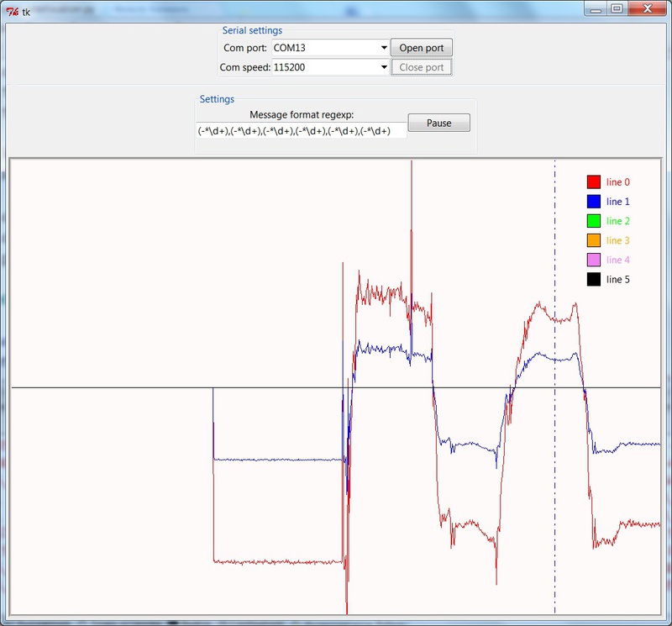The height and width of the screenshot is (626, 672).
Task: Click the COM13 port value field
Action: pyautogui.click(x=324, y=48)
